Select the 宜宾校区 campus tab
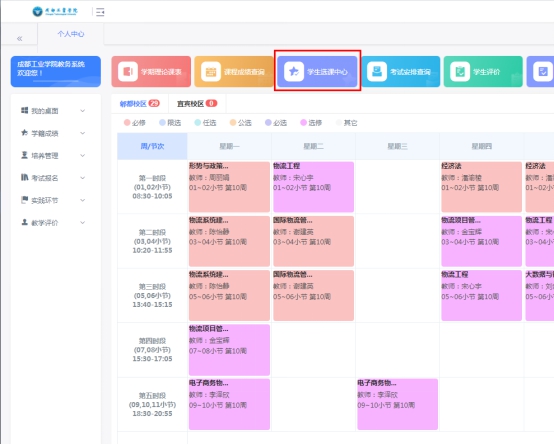The image size is (554, 445). tap(197, 104)
